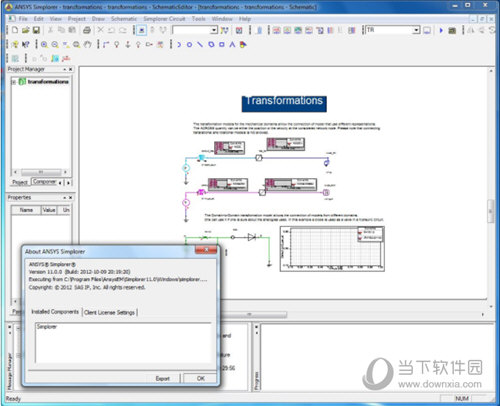Click the Name column header in Properties
This screenshot has width=500, height=406.
(26, 210)
